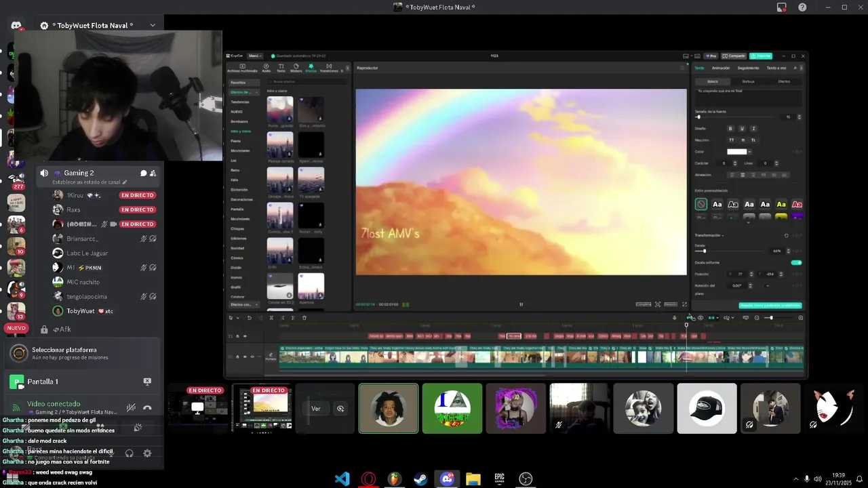The height and width of the screenshot is (488, 868).
Task: Switch to Texto a voz tab
Action: coord(776,68)
